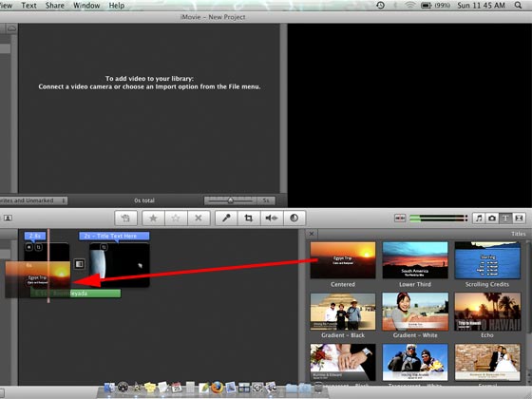Image resolution: width=532 pixels, height=399 pixels.
Task: Click the Sun 11:45 AM clock
Action: click(481, 6)
